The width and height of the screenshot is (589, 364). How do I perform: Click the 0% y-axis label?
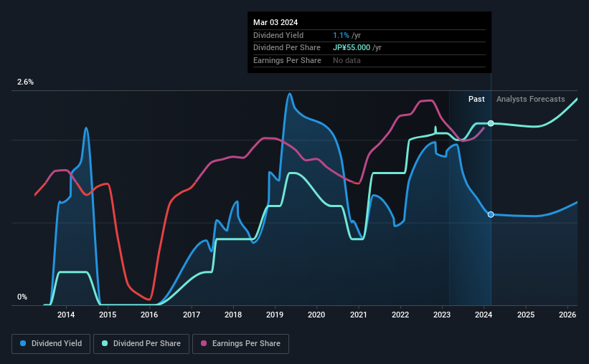click(22, 297)
